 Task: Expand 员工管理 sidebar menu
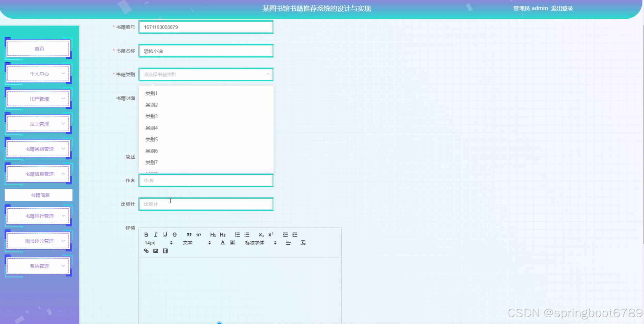[x=39, y=124]
